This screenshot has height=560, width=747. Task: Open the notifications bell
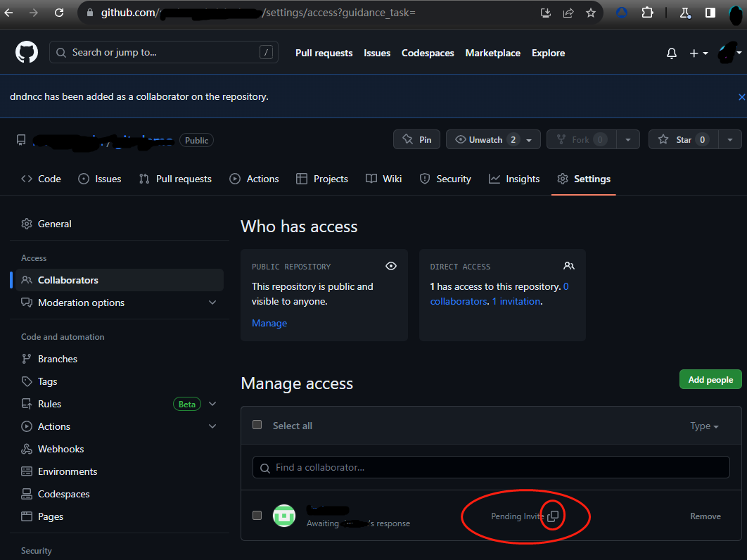tap(671, 53)
